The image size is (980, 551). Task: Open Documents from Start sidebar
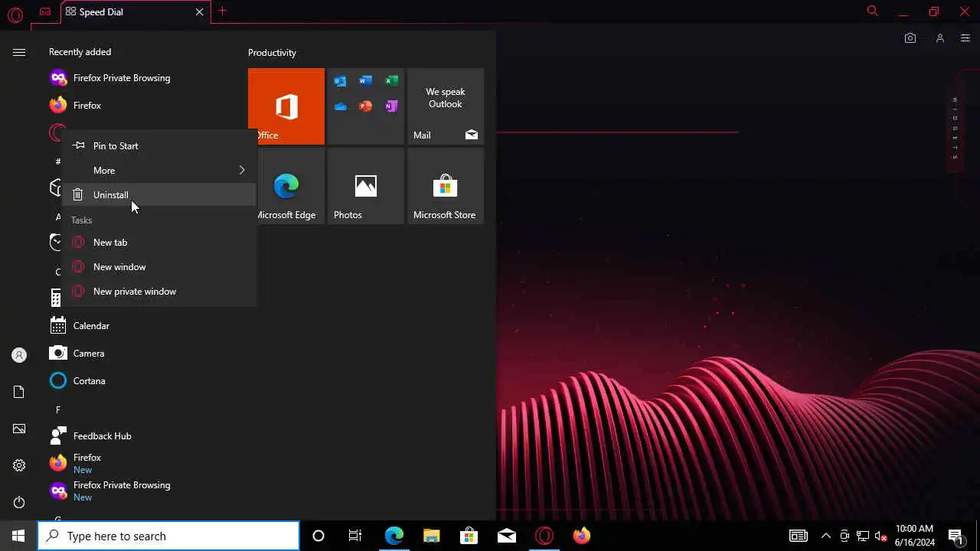[19, 392]
